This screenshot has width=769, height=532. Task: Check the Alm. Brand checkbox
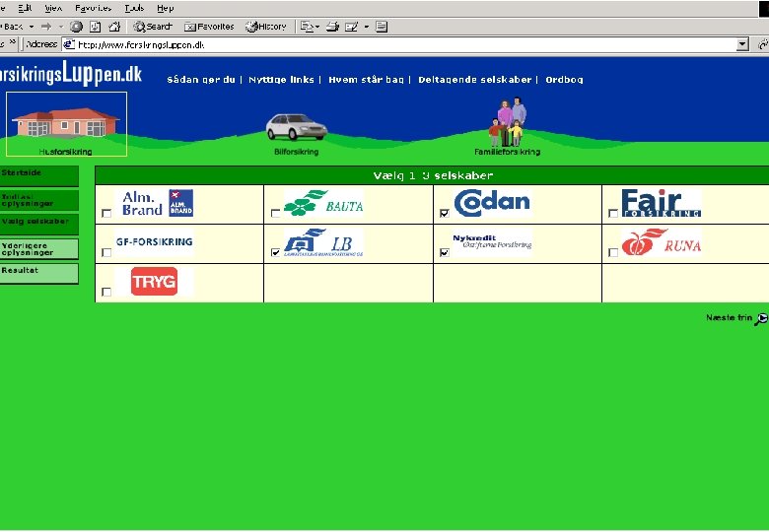pos(106,213)
